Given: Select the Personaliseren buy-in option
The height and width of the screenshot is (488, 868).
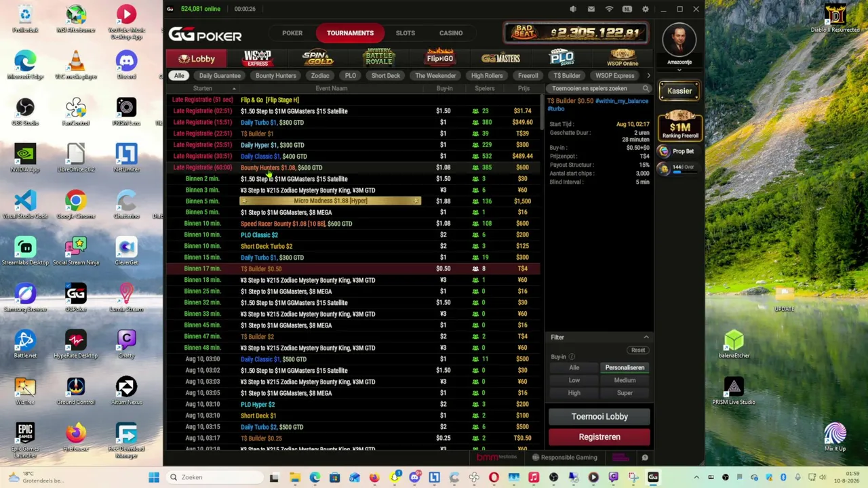Looking at the screenshot, I should pyautogui.click(x=625, y=368).
